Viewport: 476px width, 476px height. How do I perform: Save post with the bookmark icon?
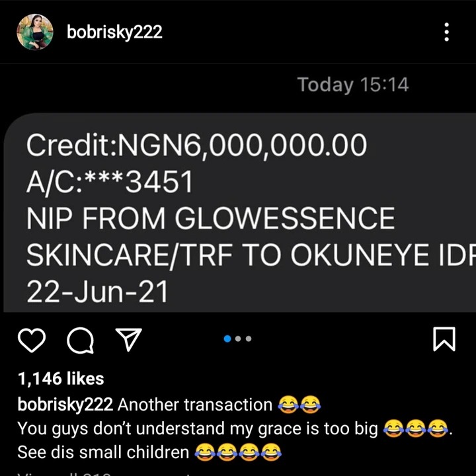(x=444, y=339)
